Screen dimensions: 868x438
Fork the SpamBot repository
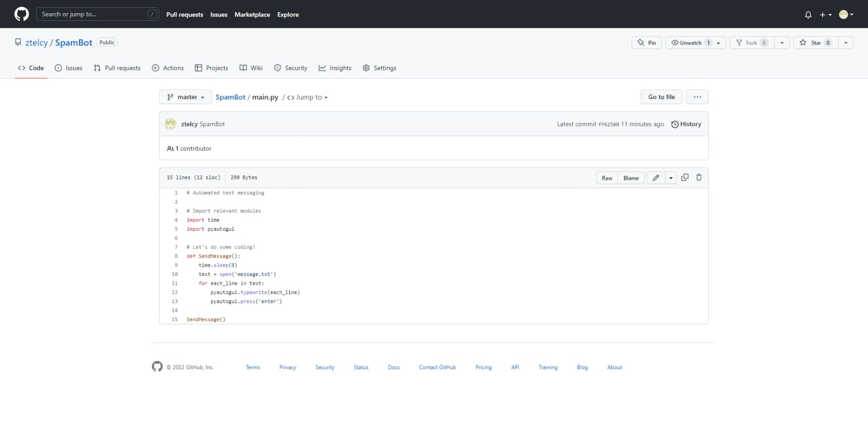click(x=751, y=42)
